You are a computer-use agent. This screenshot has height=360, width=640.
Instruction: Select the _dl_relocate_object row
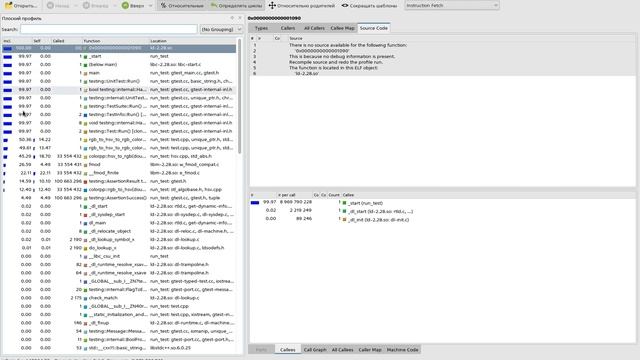pyautogui.click(x=119, y=231)
